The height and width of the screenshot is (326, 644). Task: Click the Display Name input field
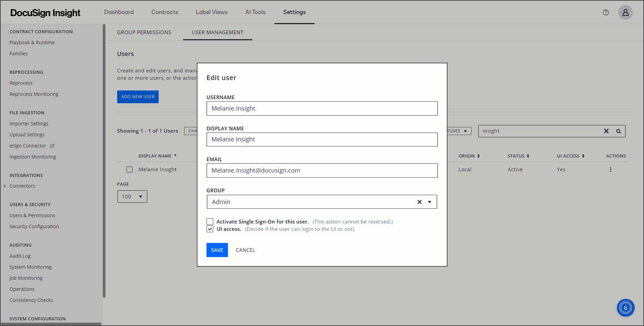(x=322, y=139)
